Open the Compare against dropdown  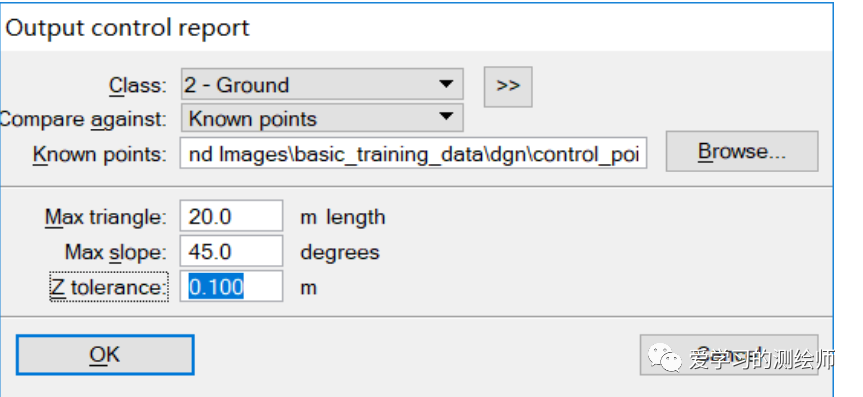[322, 118]
